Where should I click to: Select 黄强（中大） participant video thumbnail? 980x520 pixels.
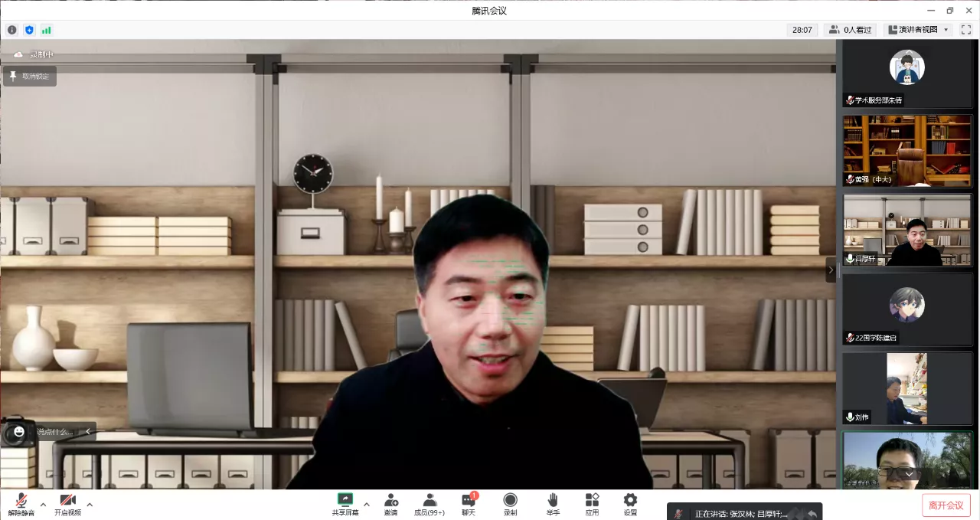[x=907, y=150]
